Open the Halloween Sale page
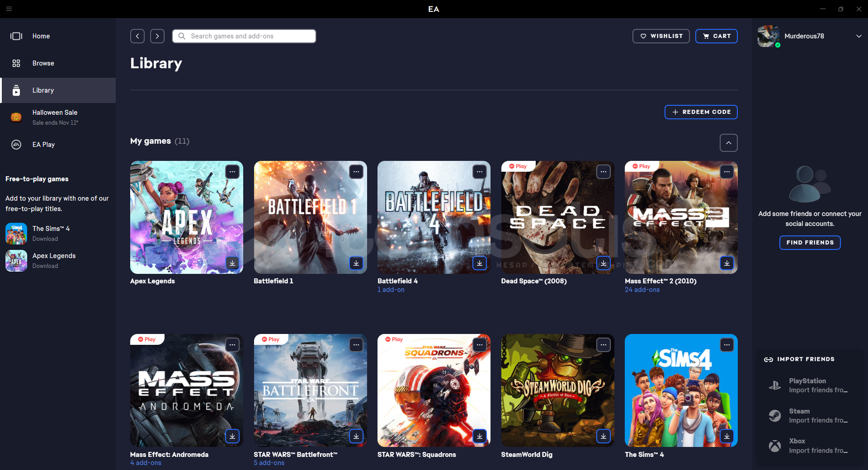 pyautogui.click(x=58, y=117)
